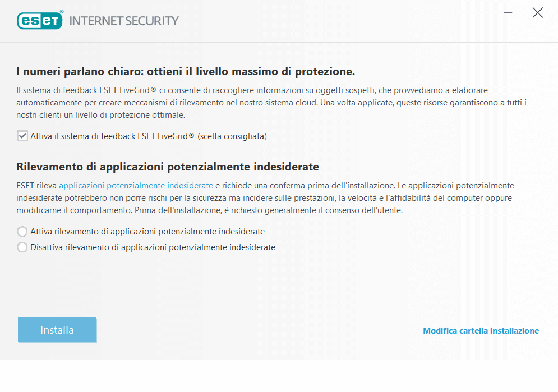The height and width of the screenshot is (392, 558).
Task: Open the 'applicazioni potenzialmente indesiderate' hyperlink
Action: pos(136,185)
